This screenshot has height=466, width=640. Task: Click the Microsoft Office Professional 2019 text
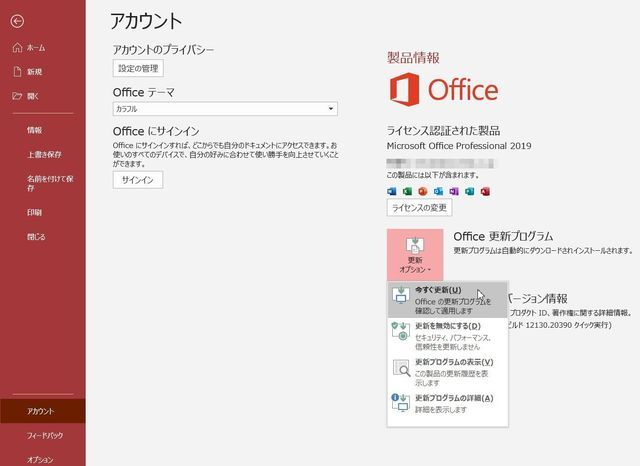[x=459, y=146]
